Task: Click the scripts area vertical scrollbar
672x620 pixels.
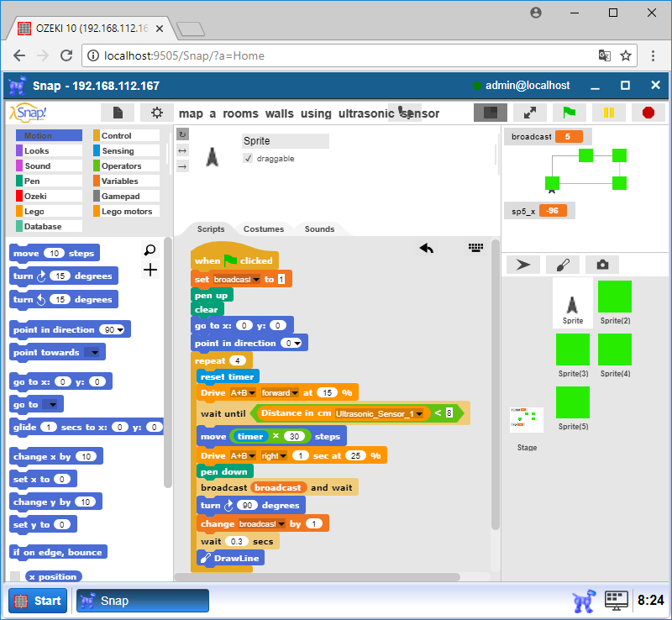Action: (x=495, y=385)
